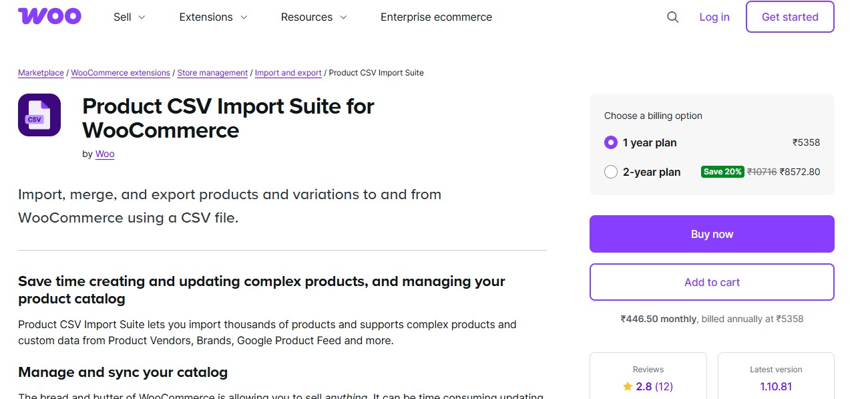Select the 1 year plan option

tap(610, 142)
